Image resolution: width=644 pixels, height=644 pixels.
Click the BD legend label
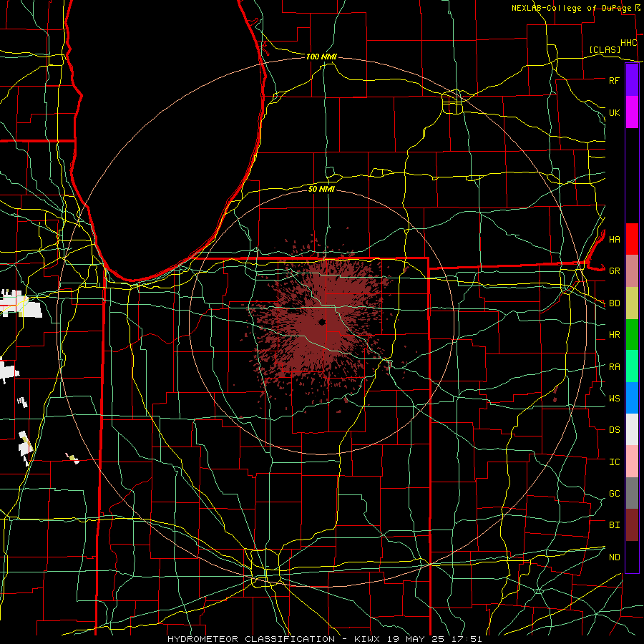tap(615, 303)
